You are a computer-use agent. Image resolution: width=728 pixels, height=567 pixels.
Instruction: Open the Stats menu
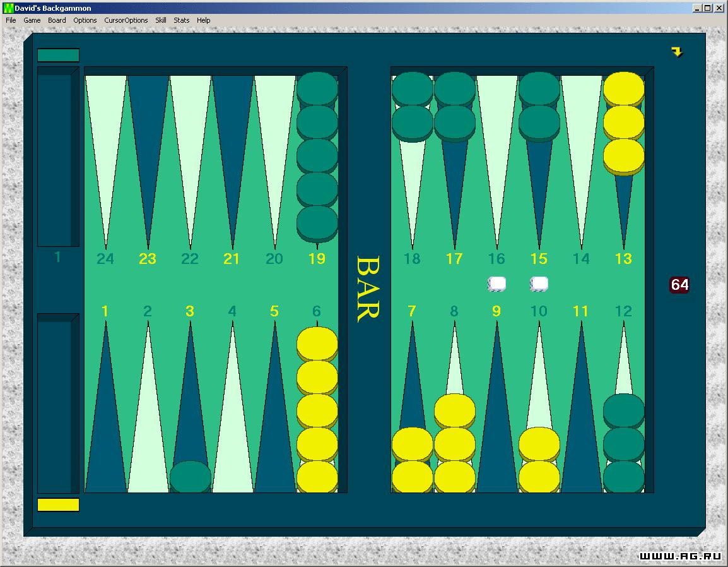coord(182,20)
